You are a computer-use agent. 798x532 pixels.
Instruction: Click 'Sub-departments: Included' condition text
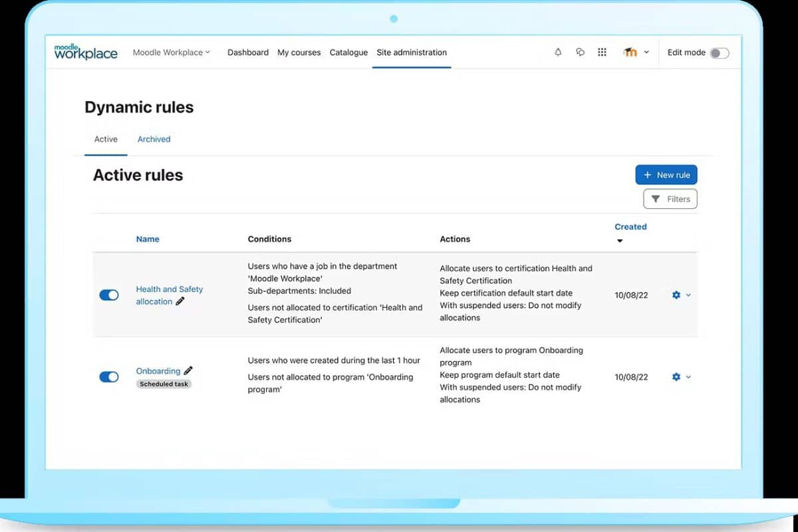point(299,291)
